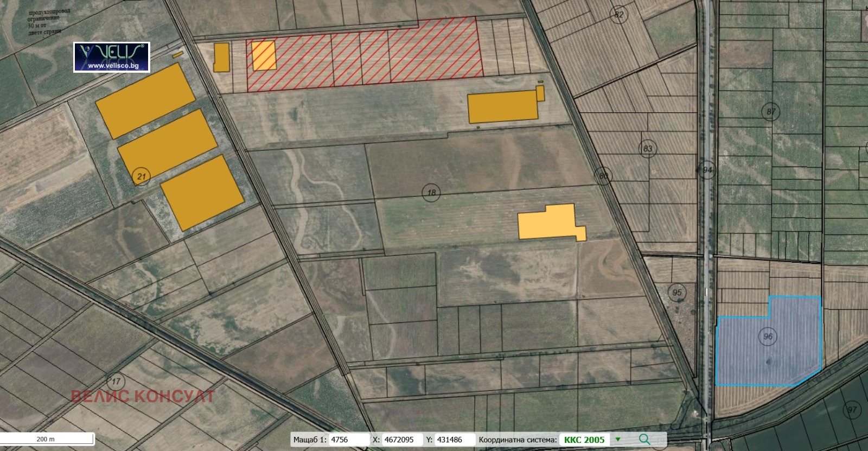Select the small hatched yellow square parcel
868x451 pixels.
[264, 55]
